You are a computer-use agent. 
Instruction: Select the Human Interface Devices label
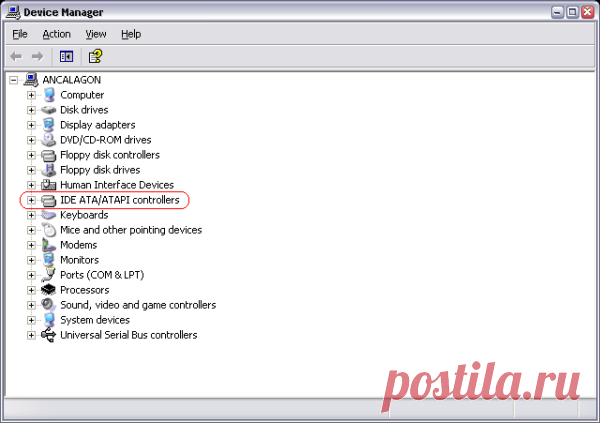click(117, 185)
